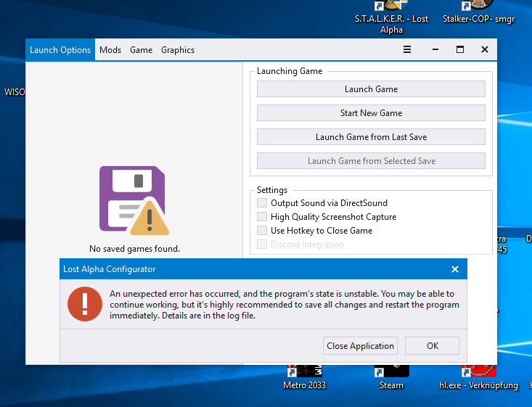
Task: Click the error message text in dialog
Action: click(x=285, y=305)
